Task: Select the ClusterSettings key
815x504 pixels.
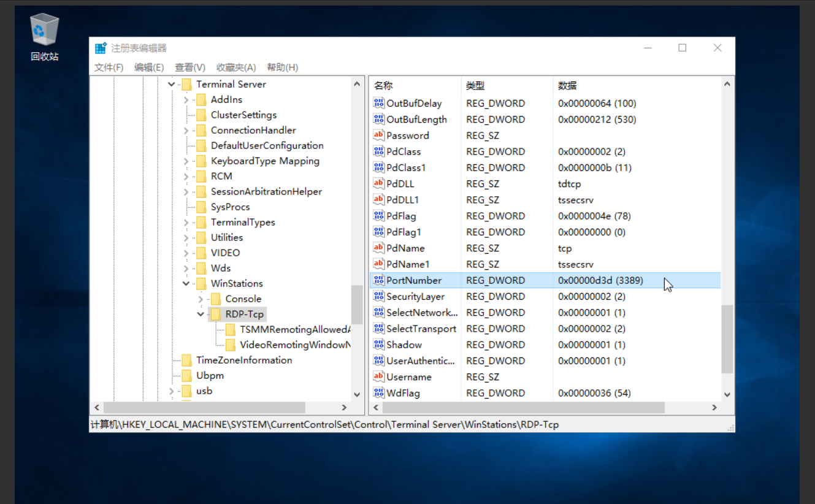Action: [243, 115]
